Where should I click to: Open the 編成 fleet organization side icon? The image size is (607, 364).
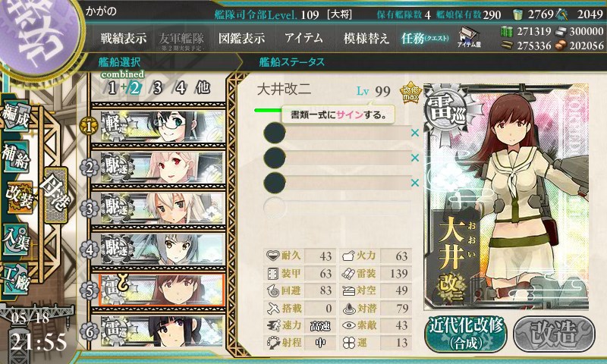click(x=16, y=116)
